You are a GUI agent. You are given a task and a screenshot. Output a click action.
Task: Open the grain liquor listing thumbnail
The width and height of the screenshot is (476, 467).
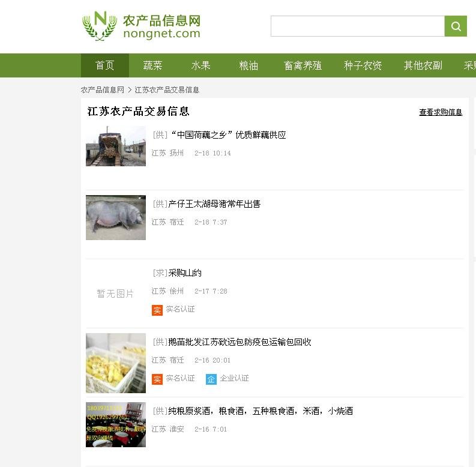coord(116,424)
